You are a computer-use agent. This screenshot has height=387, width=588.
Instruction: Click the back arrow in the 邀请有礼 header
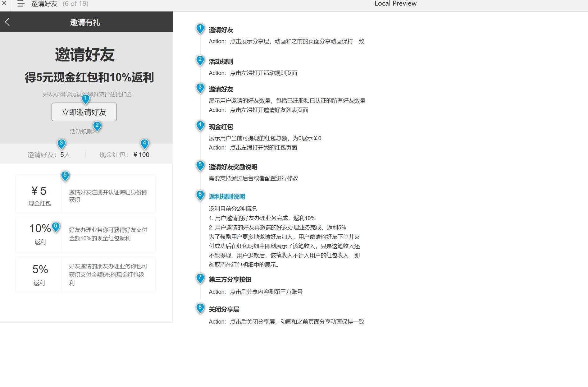(x=7, y=22)
